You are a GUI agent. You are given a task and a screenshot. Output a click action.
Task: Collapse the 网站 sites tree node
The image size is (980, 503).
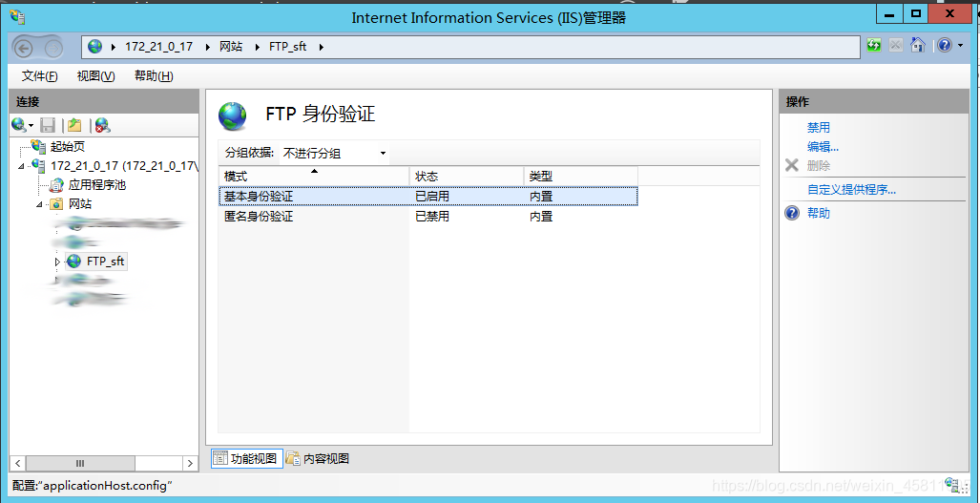39,204
